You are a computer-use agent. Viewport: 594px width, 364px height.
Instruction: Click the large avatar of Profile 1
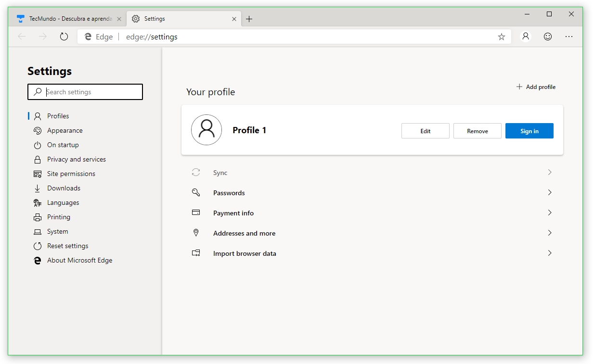pos(207,130)
